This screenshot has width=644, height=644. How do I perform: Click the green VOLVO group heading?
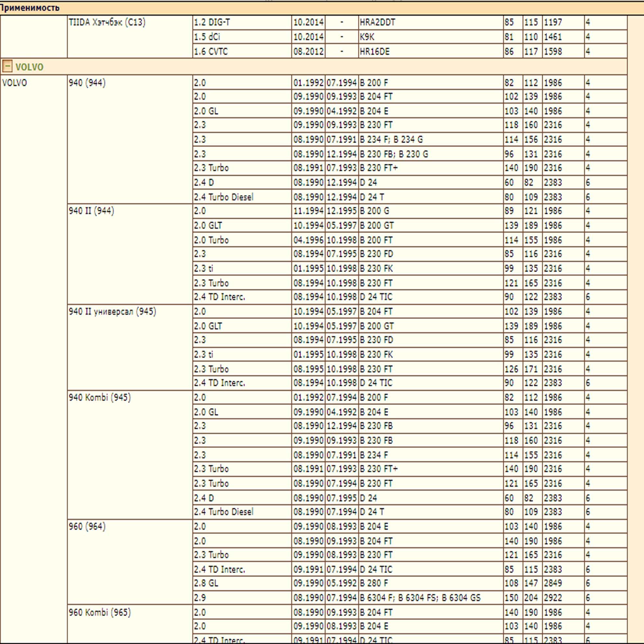29,67
